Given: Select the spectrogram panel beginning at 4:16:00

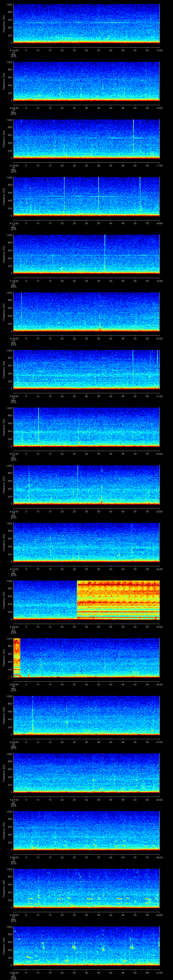Looking at the screenshot, I should 86,139.
